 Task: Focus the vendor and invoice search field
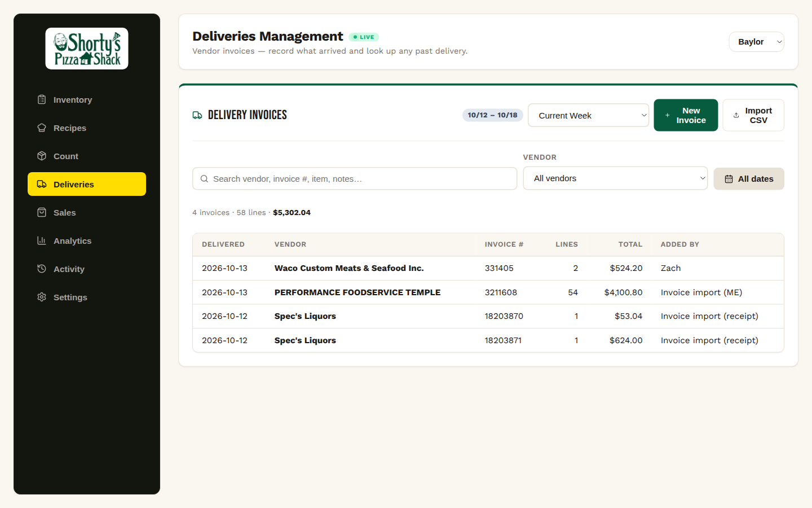pyautogui.click(x=355, y=178)
